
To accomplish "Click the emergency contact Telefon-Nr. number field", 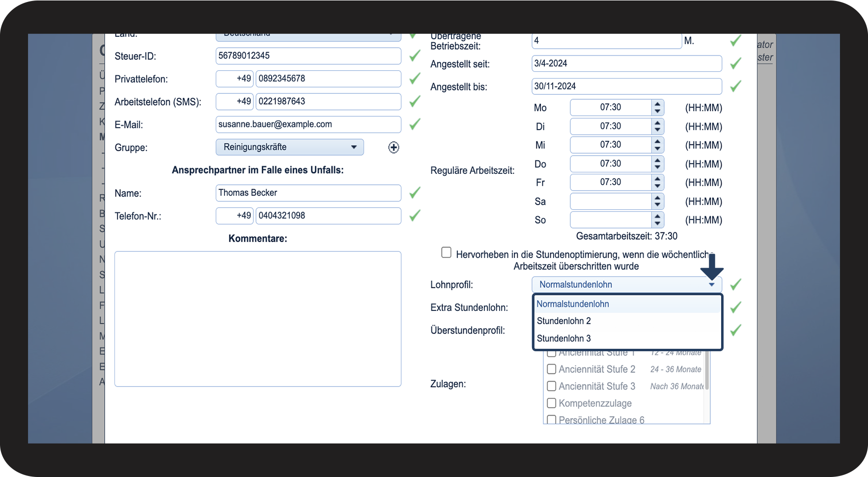I will coord(329,216).
